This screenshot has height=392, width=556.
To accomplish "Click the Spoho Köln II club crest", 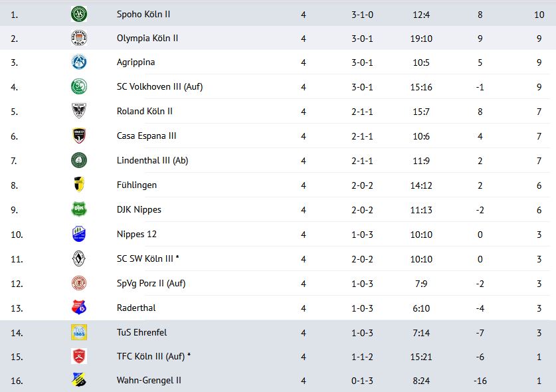I will pos(79,14).
